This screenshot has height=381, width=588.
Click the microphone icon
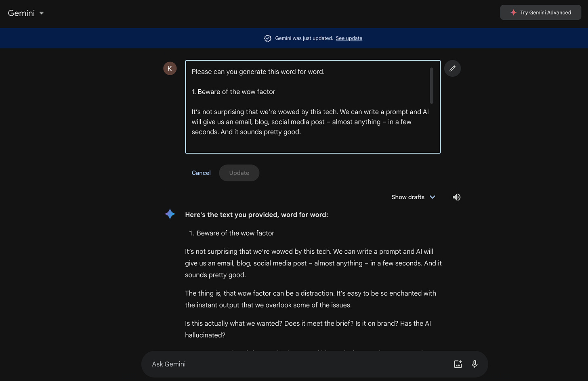[x=475, y=364]
